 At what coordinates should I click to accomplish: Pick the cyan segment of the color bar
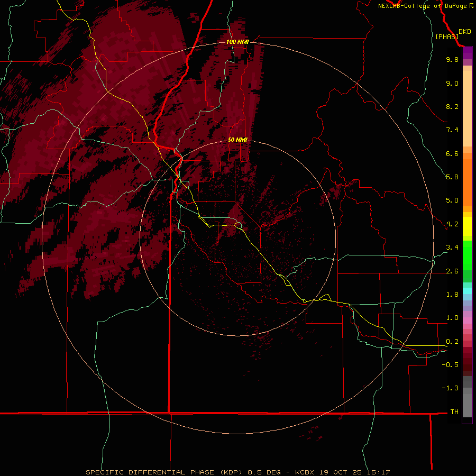467,291
